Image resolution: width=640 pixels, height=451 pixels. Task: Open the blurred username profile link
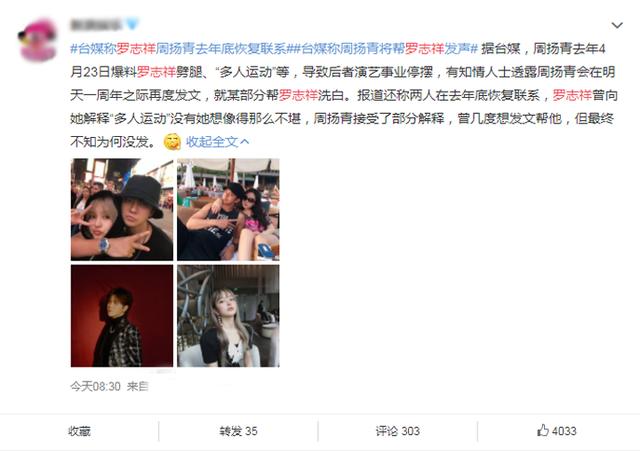pos(96,24)
